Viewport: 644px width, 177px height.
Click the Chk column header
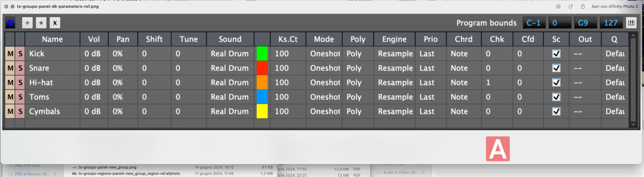(497, 39)
